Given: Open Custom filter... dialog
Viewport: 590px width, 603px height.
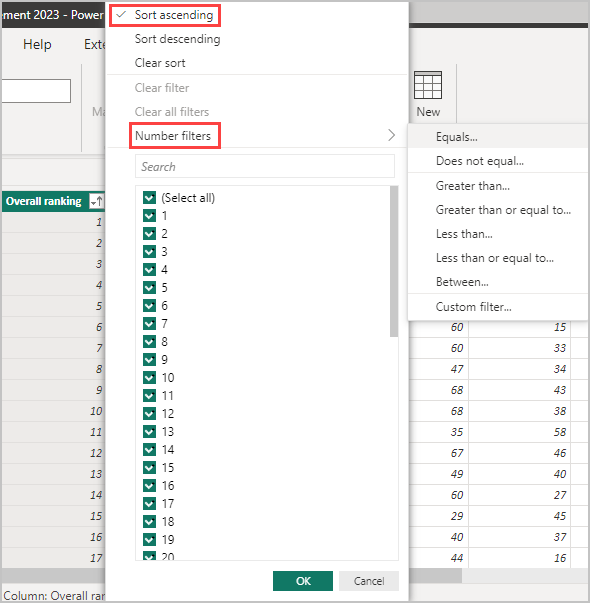Looking at the screenshot, I should click(x=473, y=307).
